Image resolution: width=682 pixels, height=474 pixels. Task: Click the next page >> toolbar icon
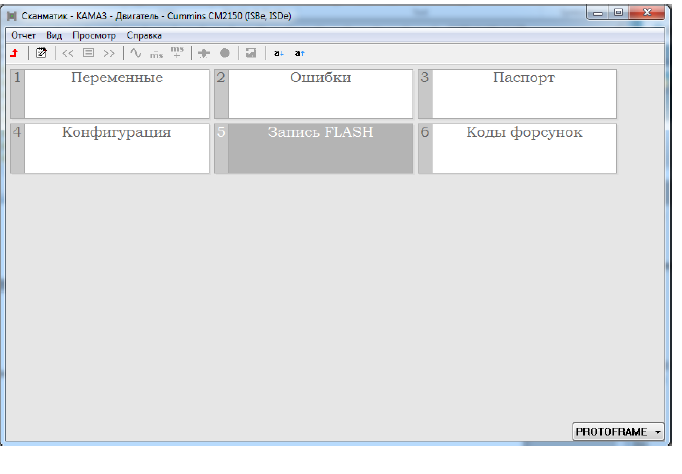tap(109, 53)
